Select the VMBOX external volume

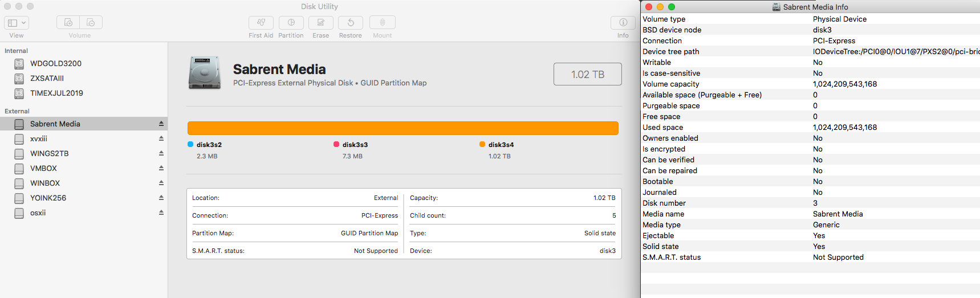click(x=84, y=168)
